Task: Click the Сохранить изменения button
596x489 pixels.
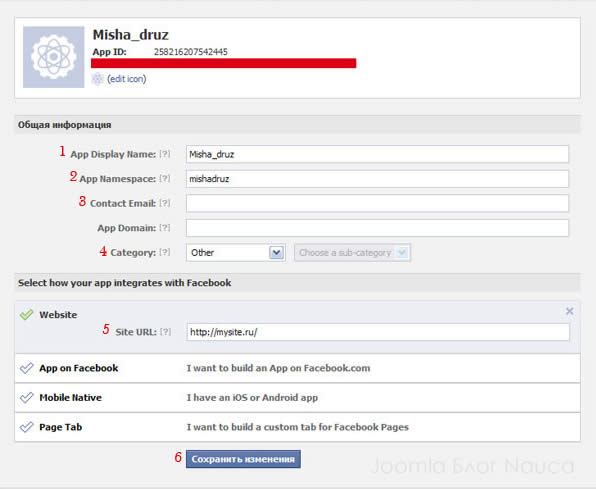Action: (243, 459)
